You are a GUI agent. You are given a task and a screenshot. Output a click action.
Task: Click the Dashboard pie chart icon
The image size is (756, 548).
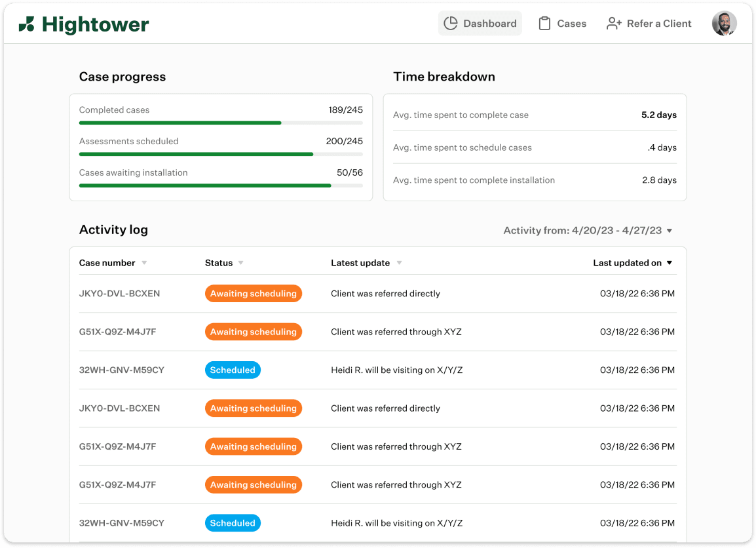click(450, 24)
